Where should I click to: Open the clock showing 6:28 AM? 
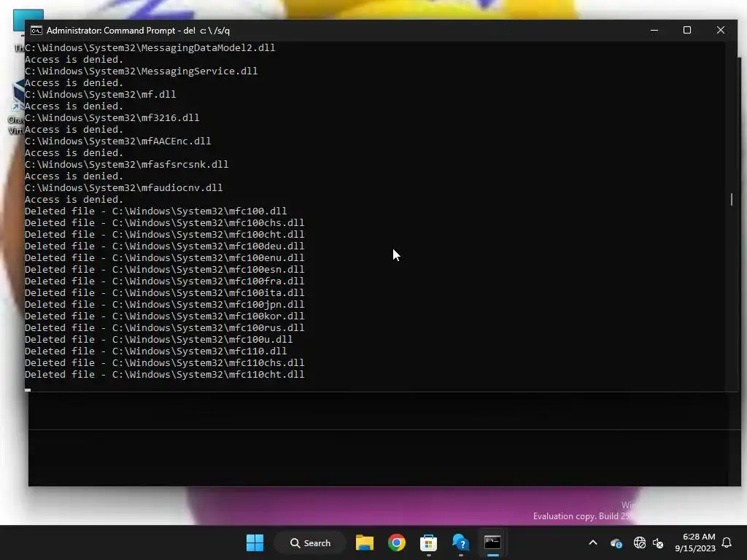pyautogui.click(x=695, y=542)
